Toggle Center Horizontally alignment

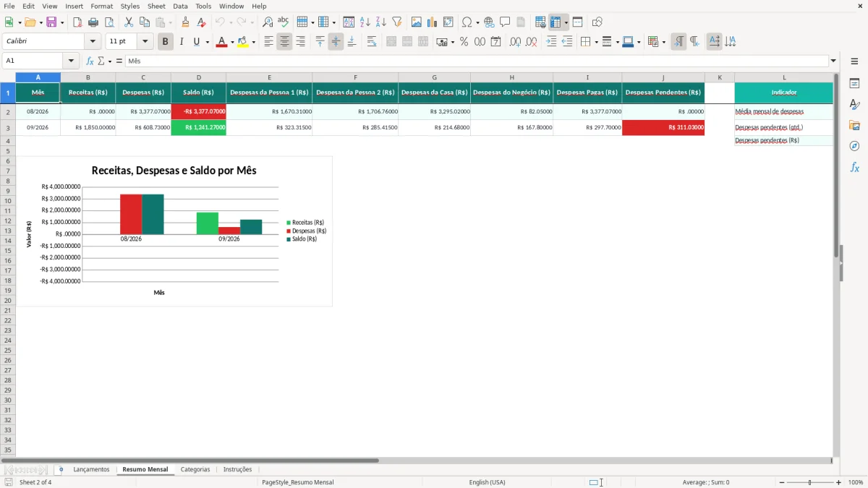point(284,42)
